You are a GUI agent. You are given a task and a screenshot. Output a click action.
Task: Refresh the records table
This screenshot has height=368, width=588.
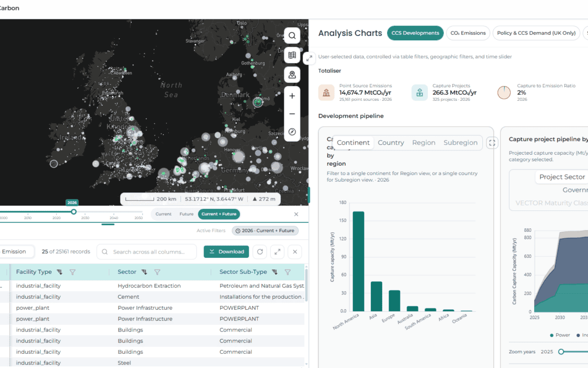[260, 251]
